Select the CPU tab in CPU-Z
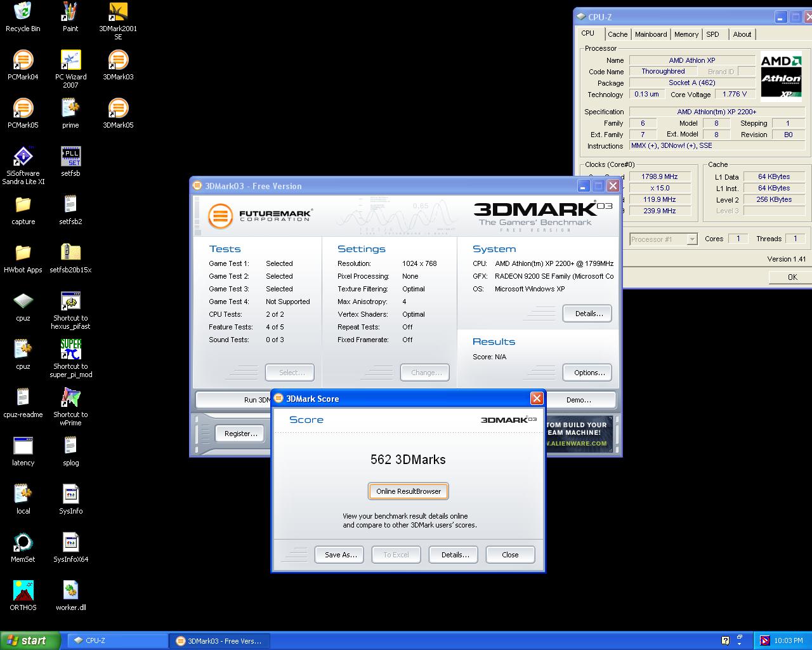 pyautogui.click(x=588, y=33)
